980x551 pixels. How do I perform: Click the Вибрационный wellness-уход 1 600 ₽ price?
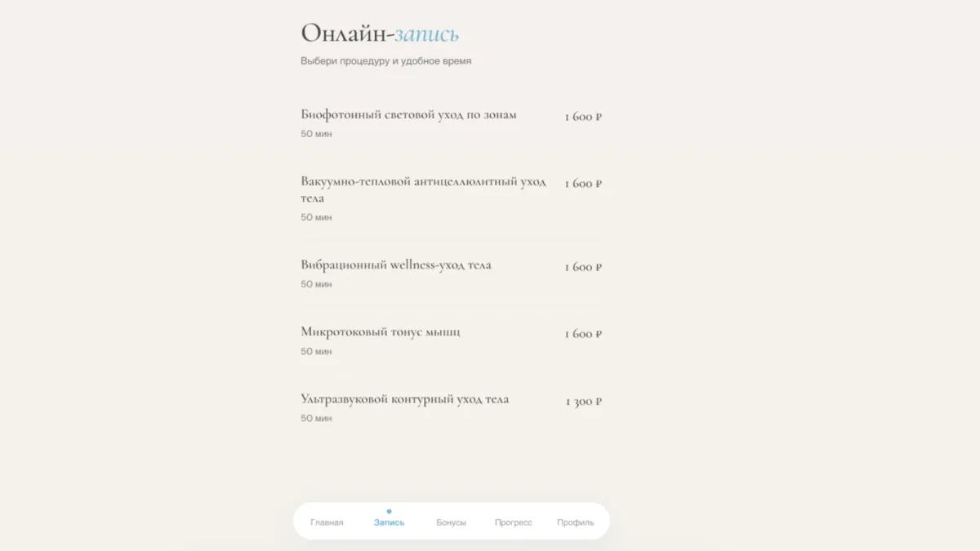click(583, 267)
